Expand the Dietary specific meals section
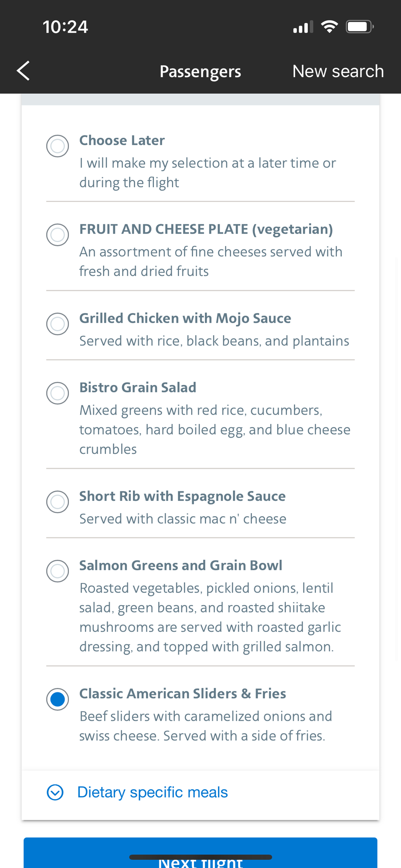401x868 pixels. 153,792
